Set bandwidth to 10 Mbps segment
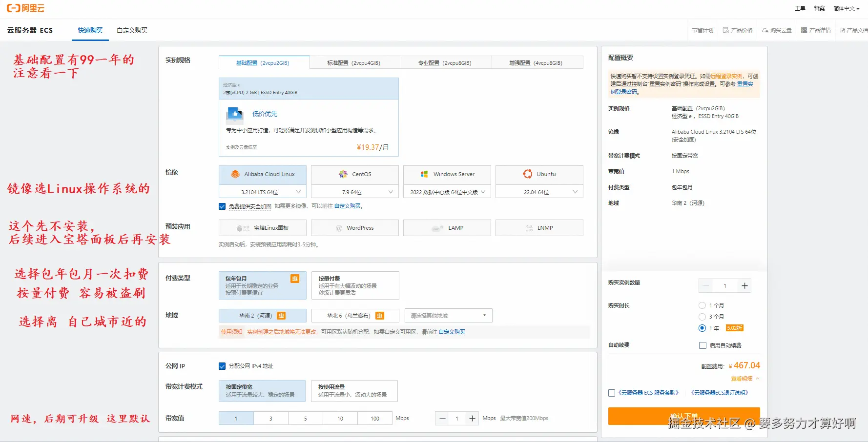This screenshot has height=442, width=868. pos(340,419)
